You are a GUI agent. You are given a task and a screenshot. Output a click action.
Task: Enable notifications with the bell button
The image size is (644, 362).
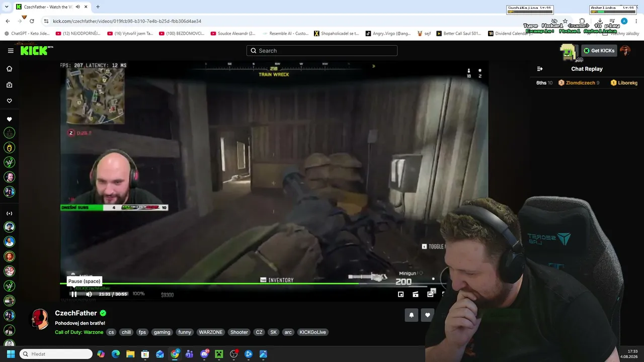click(411, 315)
